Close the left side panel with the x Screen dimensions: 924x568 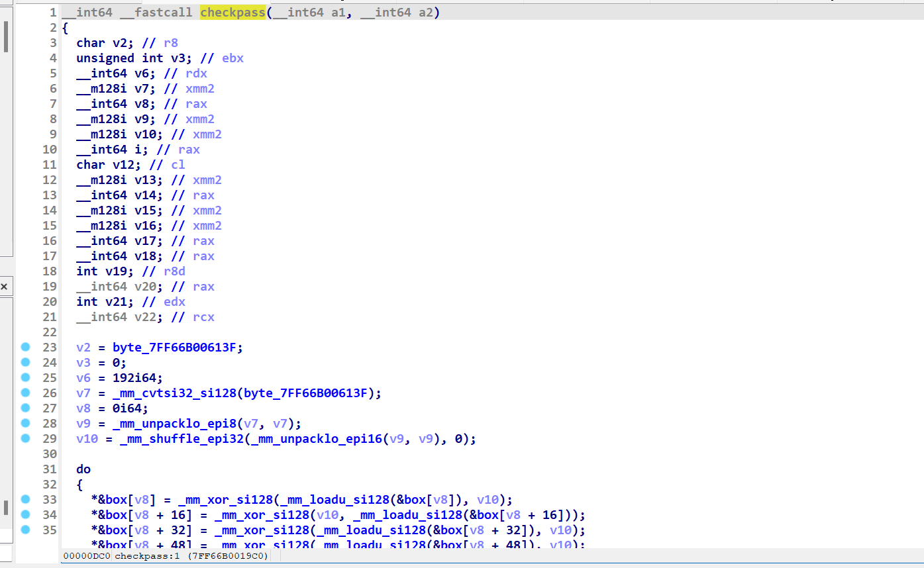(x=4, y=287)
